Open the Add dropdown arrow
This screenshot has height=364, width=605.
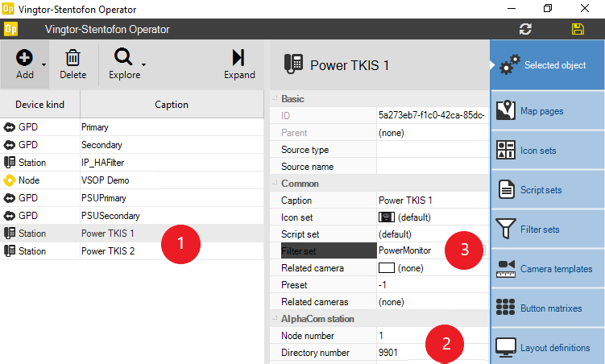click(x=44, y=64)
